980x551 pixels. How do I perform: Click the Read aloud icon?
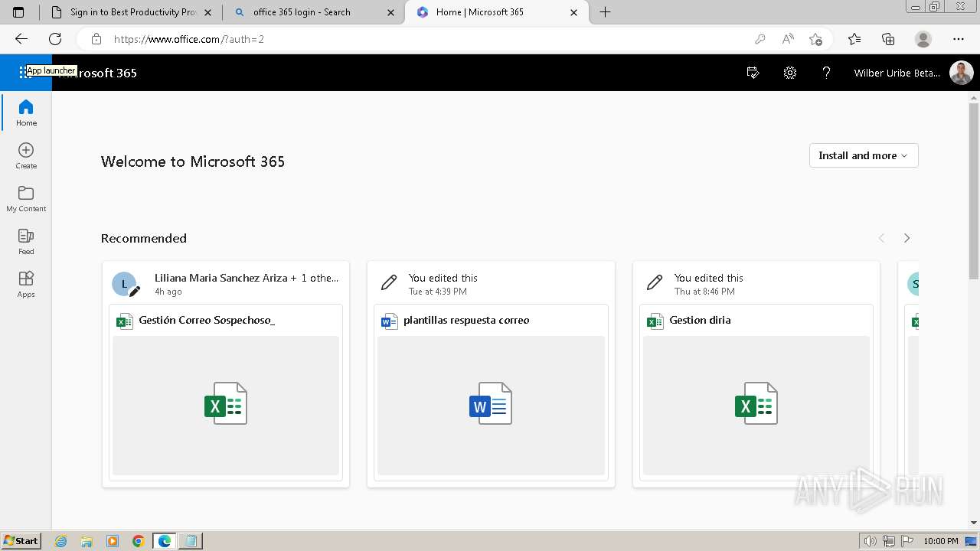coord(788,39)
